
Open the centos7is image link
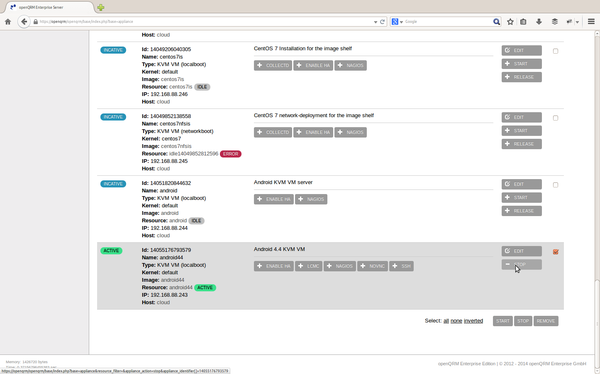click(x=172, y=79)
